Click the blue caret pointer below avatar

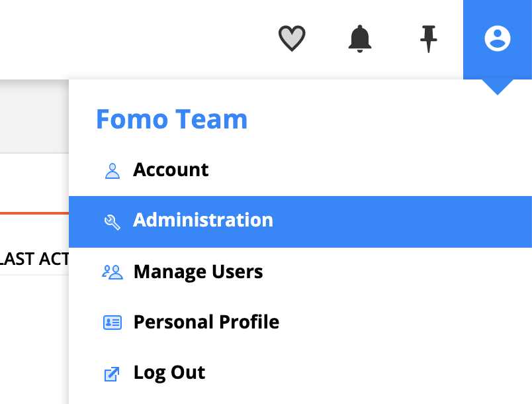[x=498, y=87]
